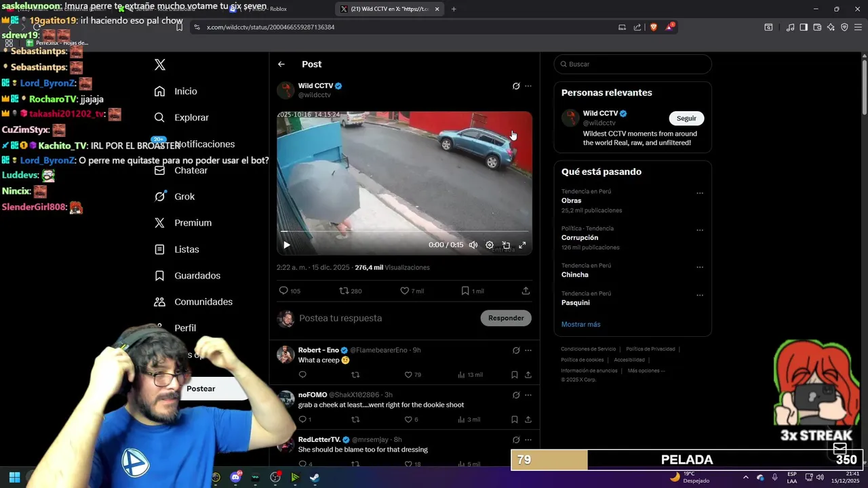Open Política de Privacidad link

click(650, 349)
